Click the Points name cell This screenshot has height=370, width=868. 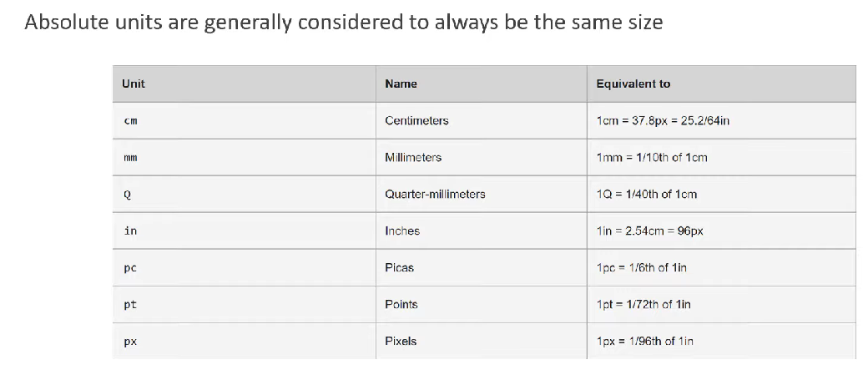[401, 305]
